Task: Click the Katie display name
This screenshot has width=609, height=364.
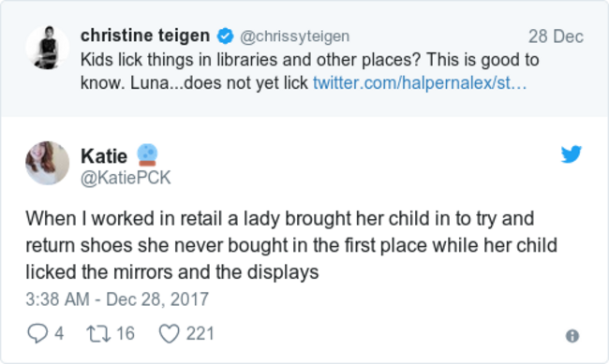Action: [104, 156]
